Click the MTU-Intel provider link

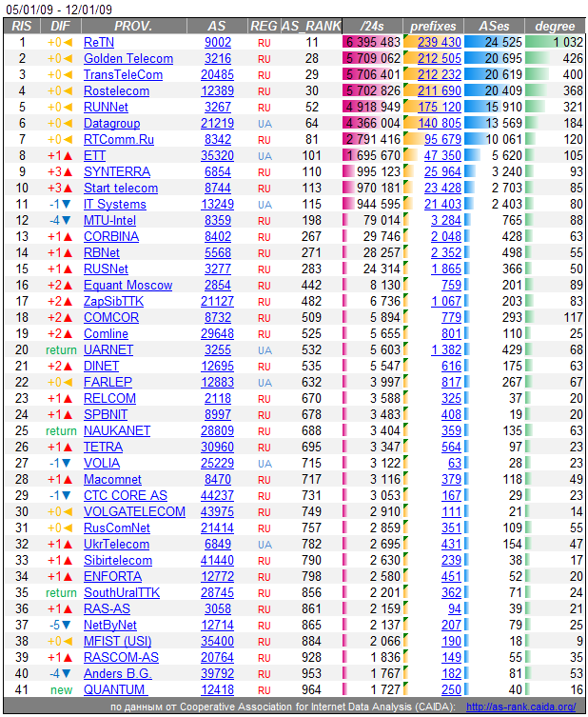[109, 220]
